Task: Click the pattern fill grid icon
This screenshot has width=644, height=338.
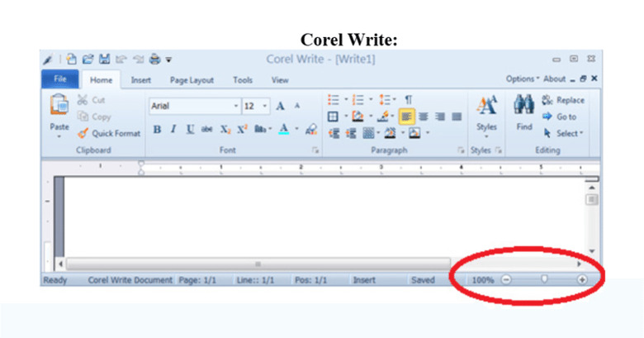Action: [x=368, y=133]
